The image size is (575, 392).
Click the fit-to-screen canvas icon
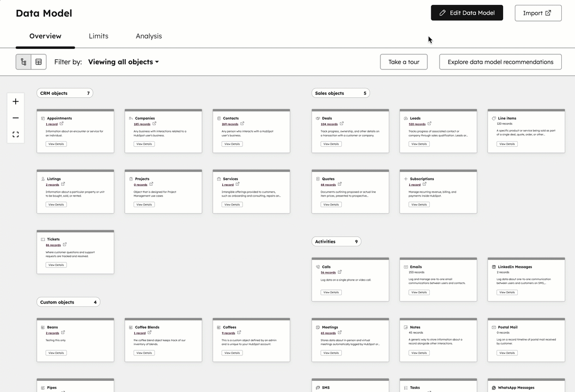15,134
